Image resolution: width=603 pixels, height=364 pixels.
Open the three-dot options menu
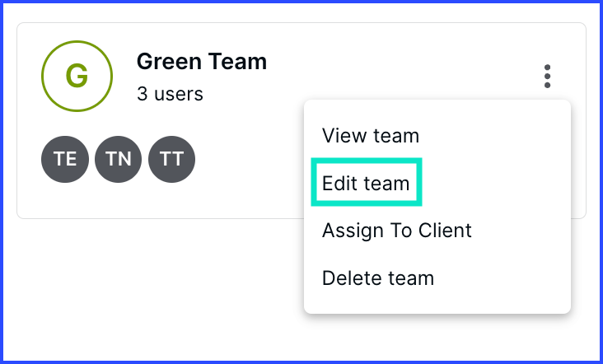click(547, 76)
